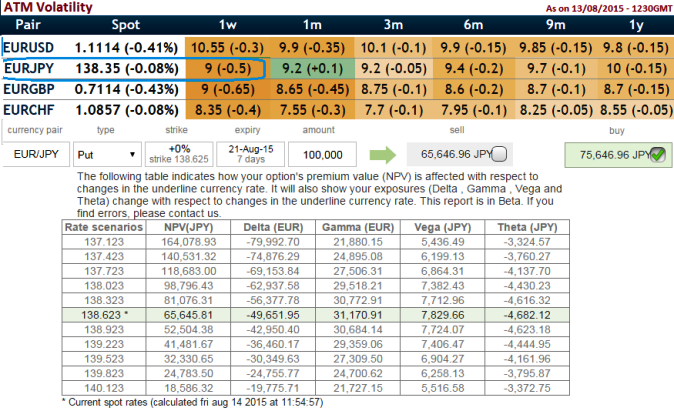Click NPV value 65,645.81

(188, 315)
